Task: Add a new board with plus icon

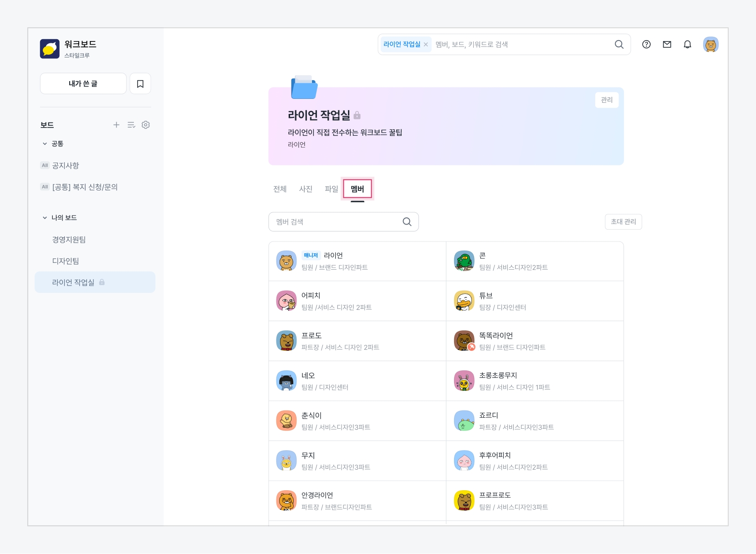Action: coord(116,125)
